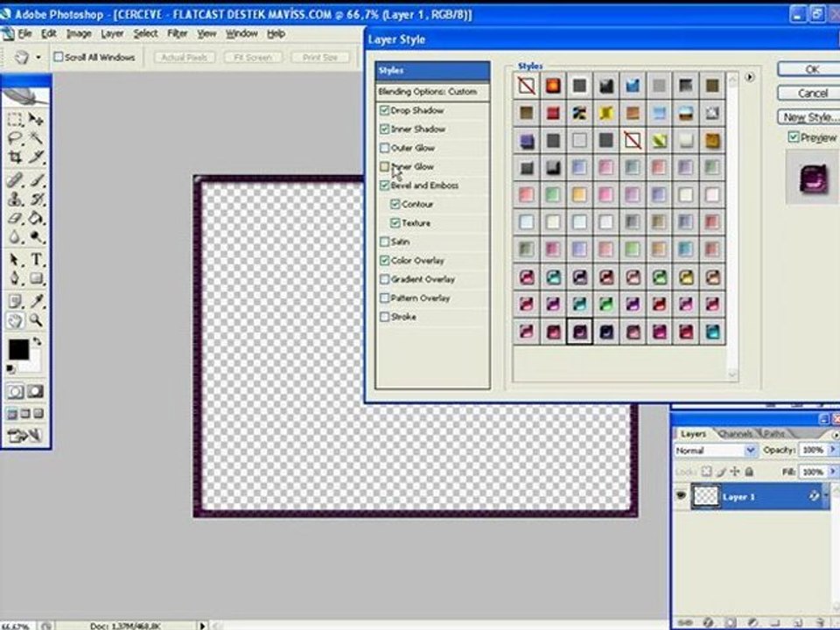Select the Hand tool in toolbox

(15, 320)
